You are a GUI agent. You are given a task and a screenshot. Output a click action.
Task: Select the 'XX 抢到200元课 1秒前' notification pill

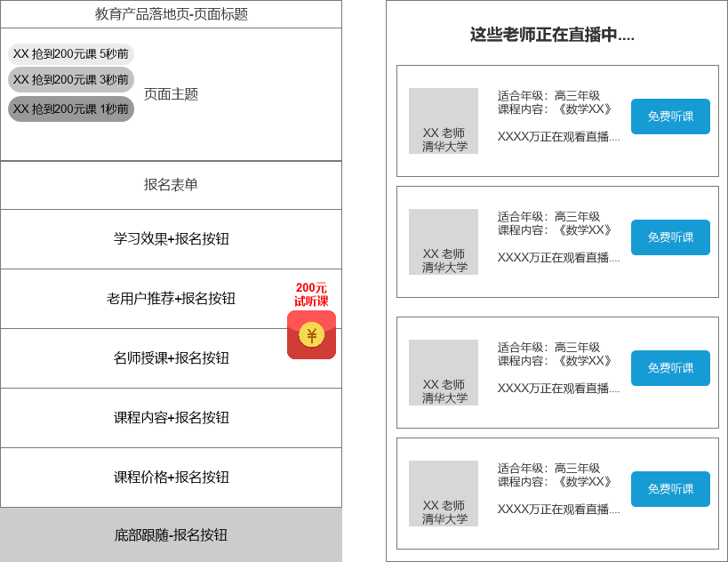pyautogui.click(x=71, y=109)
